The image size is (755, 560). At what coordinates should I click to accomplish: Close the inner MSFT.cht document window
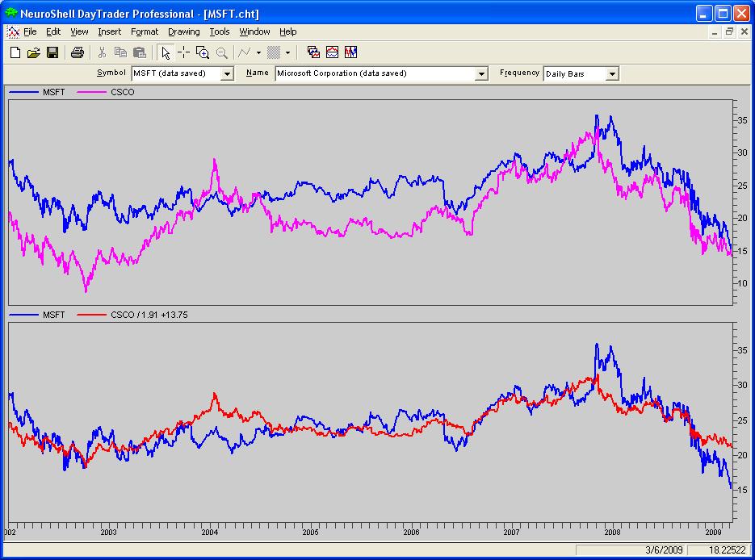point(745,32)
